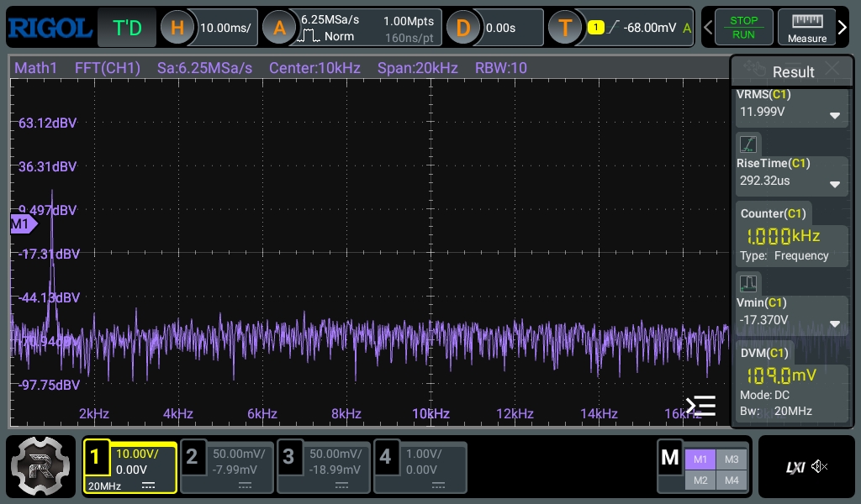The width and height of the screenshot is (861, 504).
Task: Select the 10.00ms/ timebase value
Action: coord(225,28)
